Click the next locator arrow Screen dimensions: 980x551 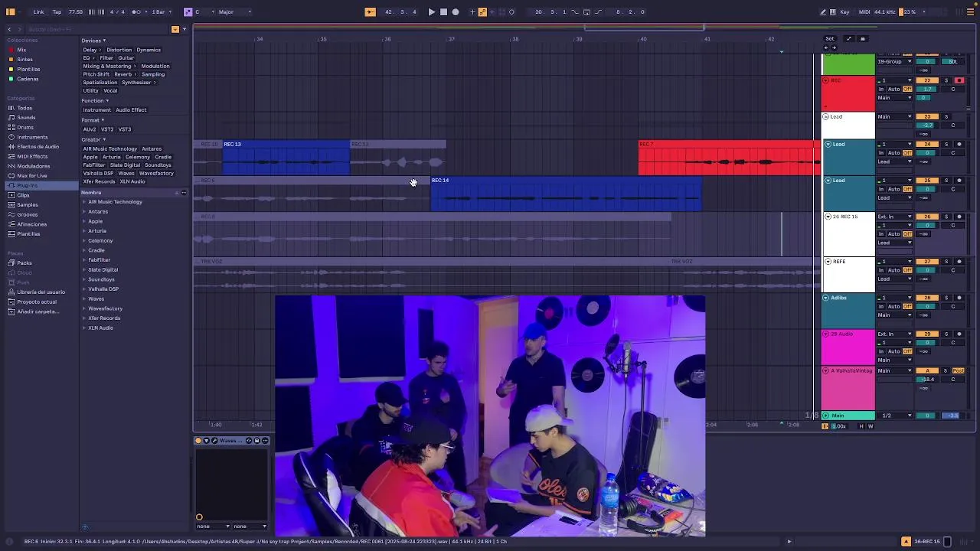[x=835, y=47]
